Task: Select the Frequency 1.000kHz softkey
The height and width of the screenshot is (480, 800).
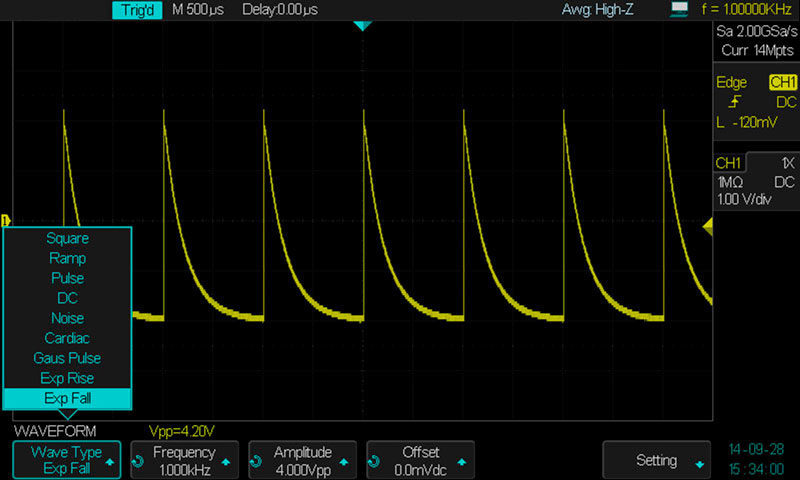Action: pyautogui.click(x=185, y=460)
